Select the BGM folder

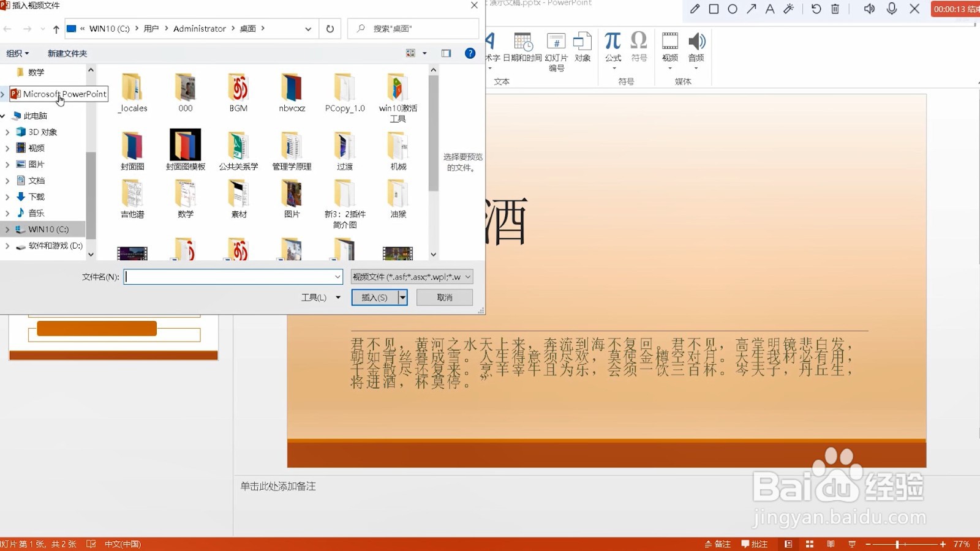tap(238, 93)
